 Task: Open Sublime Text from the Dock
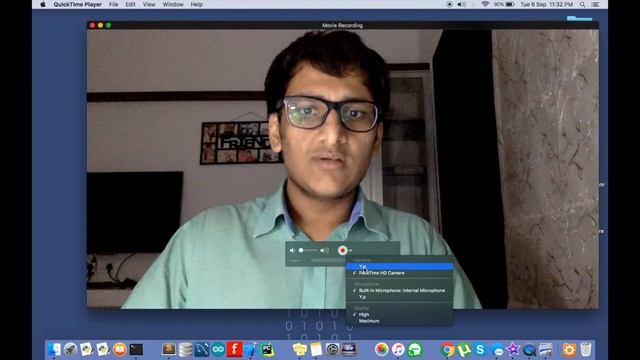click(x=169, y=350)
